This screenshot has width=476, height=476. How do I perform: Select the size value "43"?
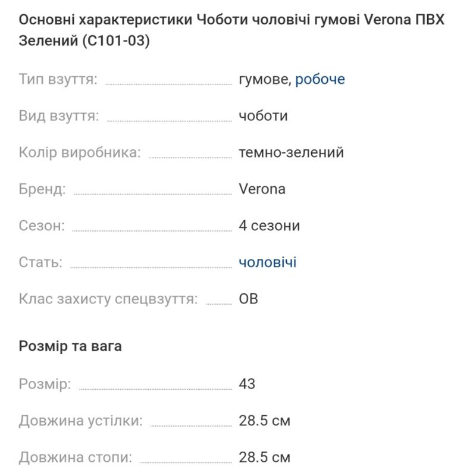click(x=247, y=384)
